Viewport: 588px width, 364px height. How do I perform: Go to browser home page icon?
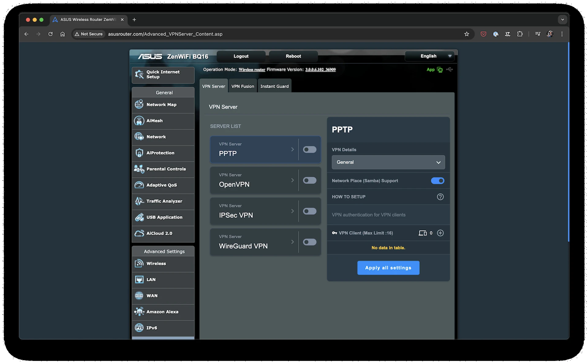click(62, 34)
